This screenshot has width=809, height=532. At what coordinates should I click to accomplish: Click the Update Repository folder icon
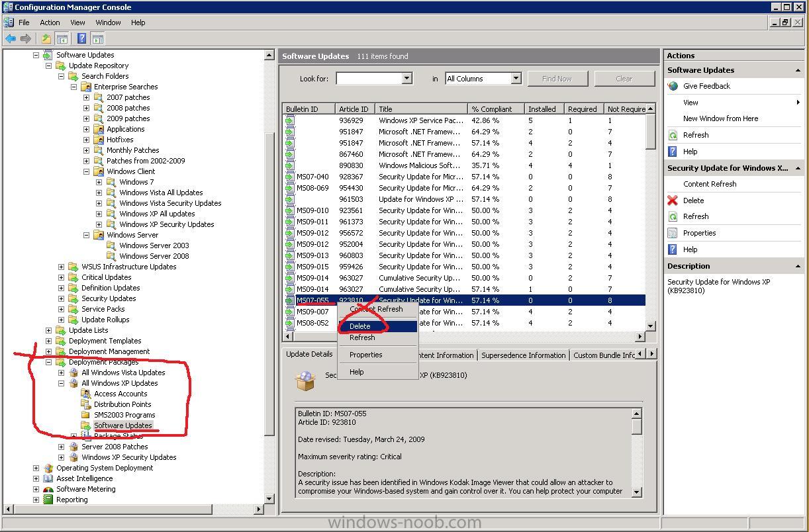60,66
